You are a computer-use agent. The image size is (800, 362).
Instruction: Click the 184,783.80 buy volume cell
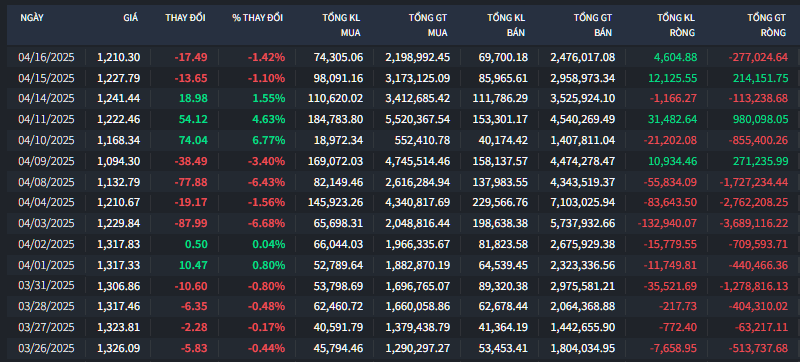(336, 119)
